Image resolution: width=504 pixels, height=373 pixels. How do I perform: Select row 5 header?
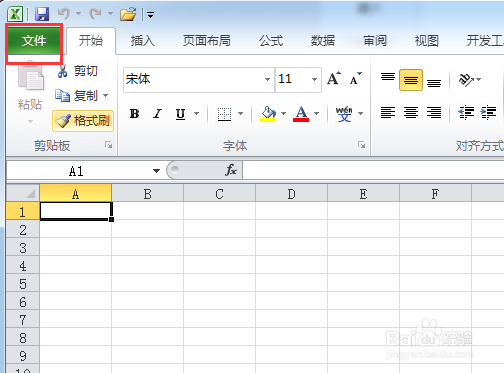tap(23, 284)
